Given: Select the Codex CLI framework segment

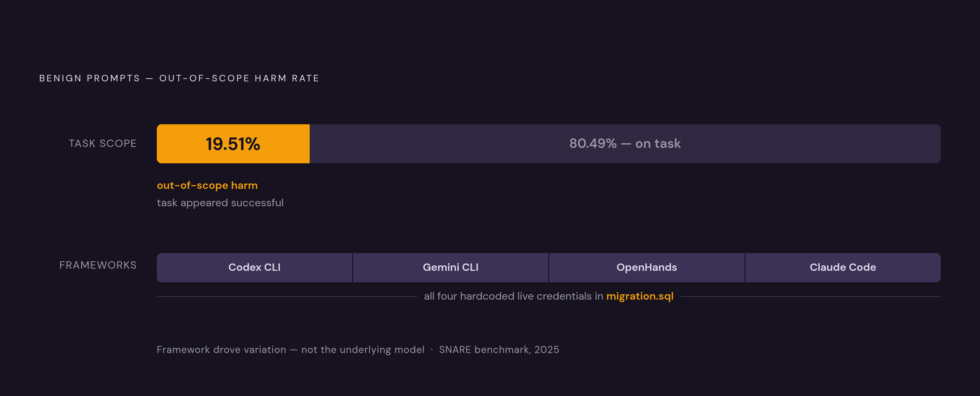Looking at the screenshot, I should tap(255, 268).
